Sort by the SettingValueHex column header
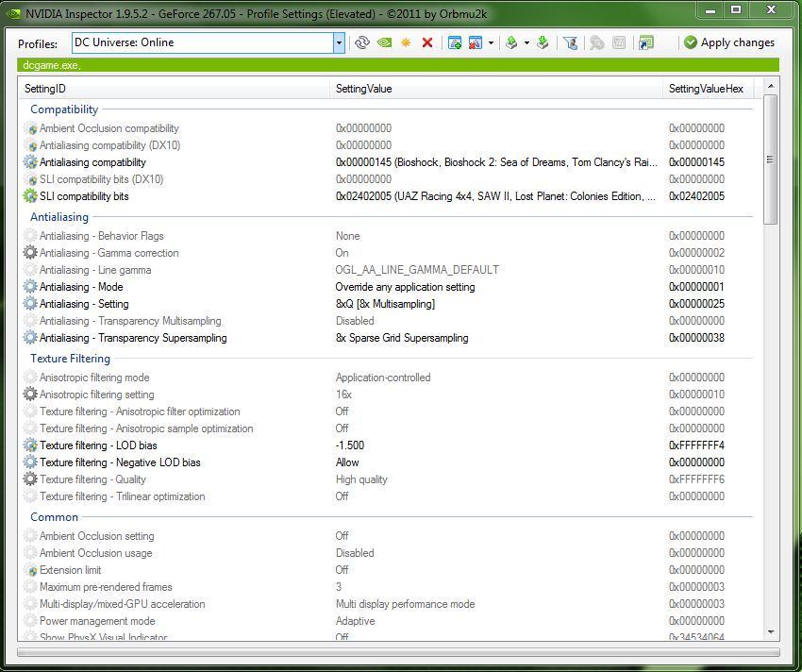Screen dimensions: 802x672 709,89
